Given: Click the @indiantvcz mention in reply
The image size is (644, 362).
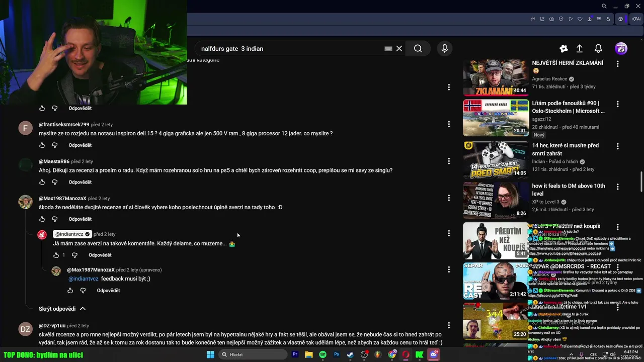Looking at the screenshot, I should pyautogui.click(x=84, y=279).
